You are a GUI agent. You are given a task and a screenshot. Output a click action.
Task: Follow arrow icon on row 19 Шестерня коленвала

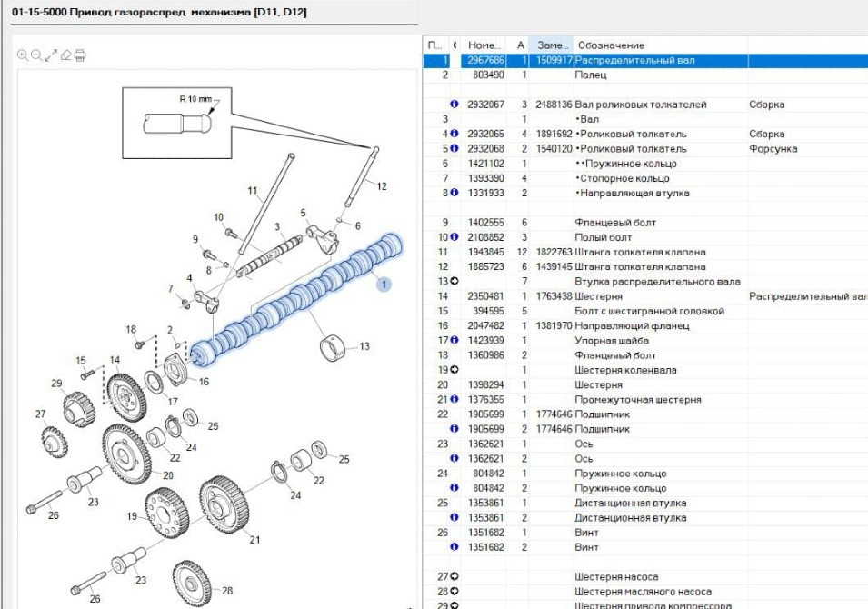[454, 370]
